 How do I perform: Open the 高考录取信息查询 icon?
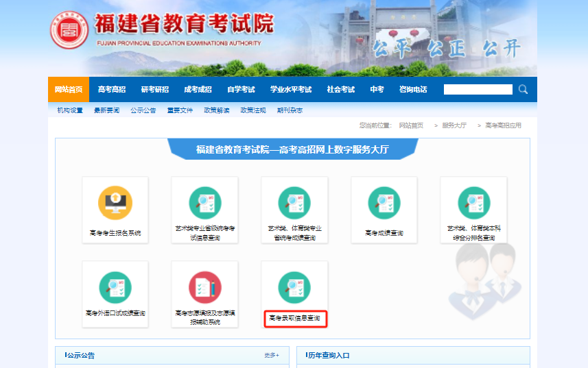click(x=294, y=287)
